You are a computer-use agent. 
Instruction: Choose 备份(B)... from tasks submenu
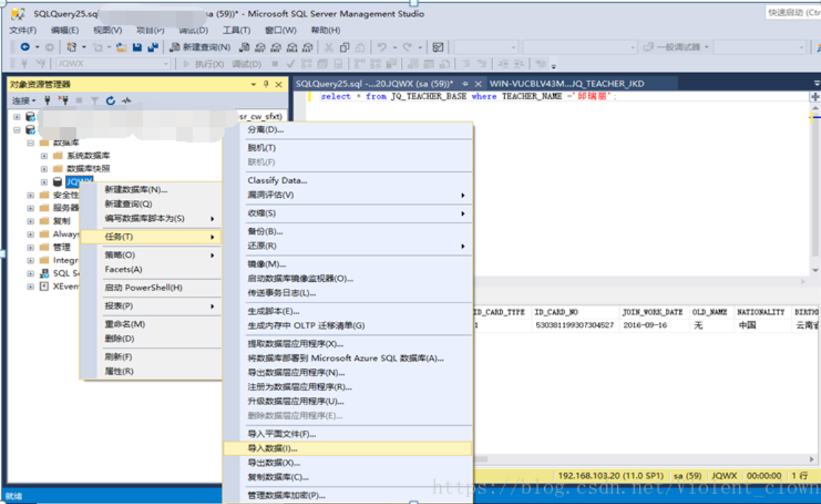(x=348, y=231)
